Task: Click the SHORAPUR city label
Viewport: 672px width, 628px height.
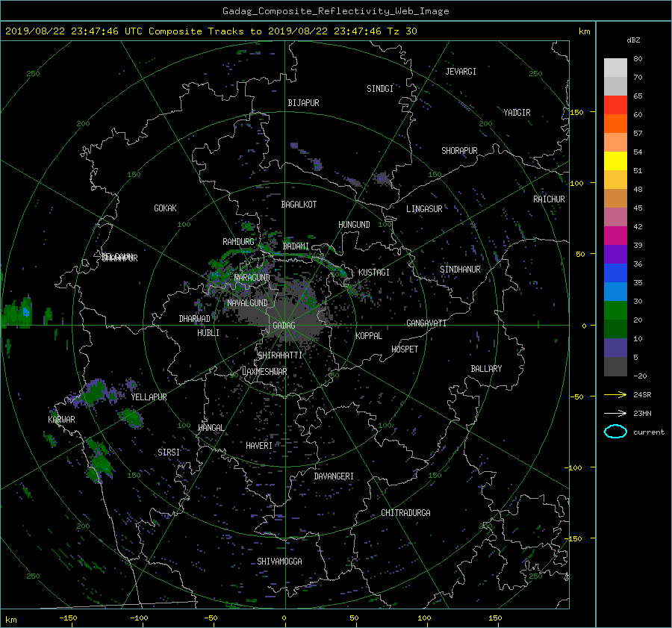Action: click(459, 151)
